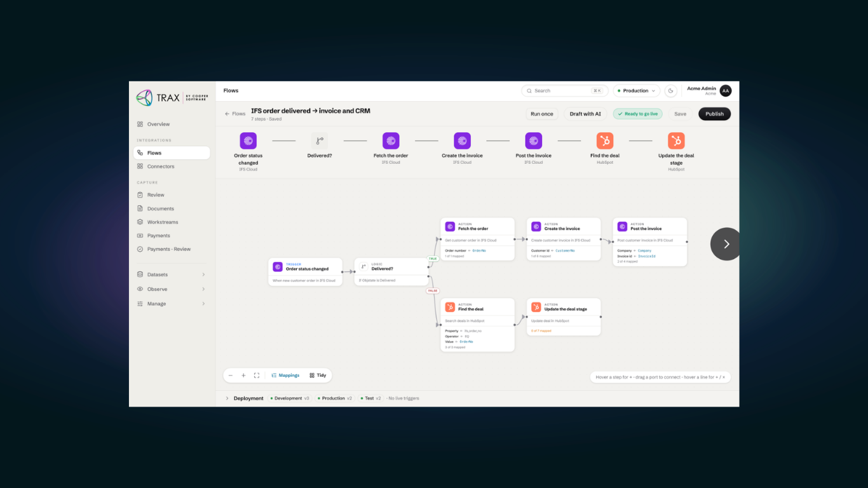Click the TRAX logo in the sidebar
868x488 pixels.
172,97
